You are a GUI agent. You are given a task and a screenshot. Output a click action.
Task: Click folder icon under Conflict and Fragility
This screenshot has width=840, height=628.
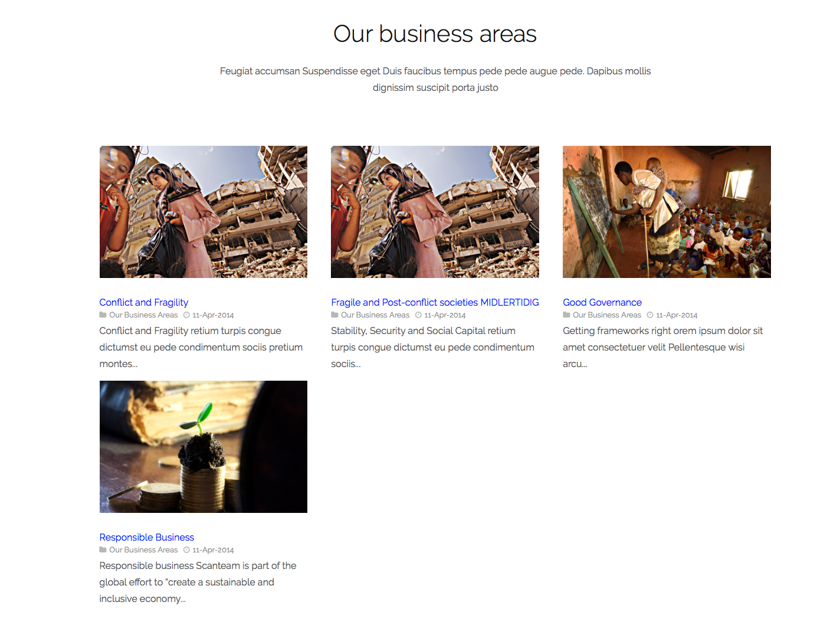pos(103,315)
